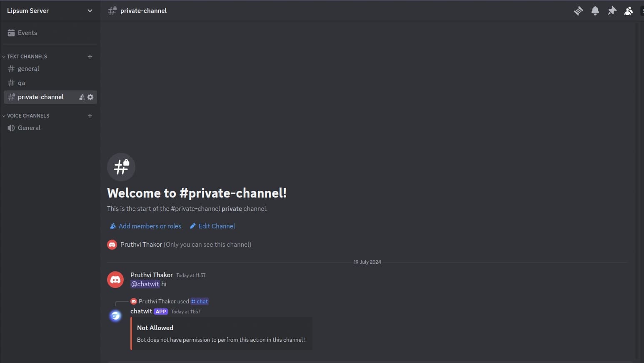Create a new text channel

tap(90, 57)
